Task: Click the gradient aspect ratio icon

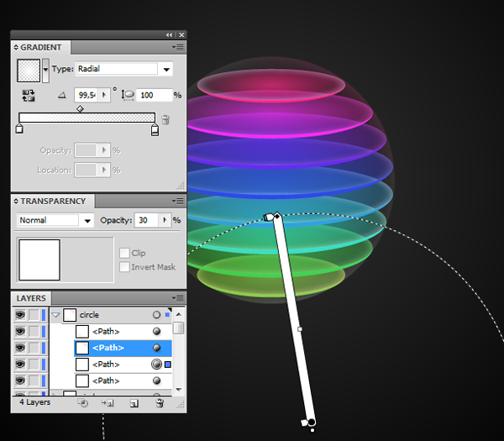Action: pos(128,95)
